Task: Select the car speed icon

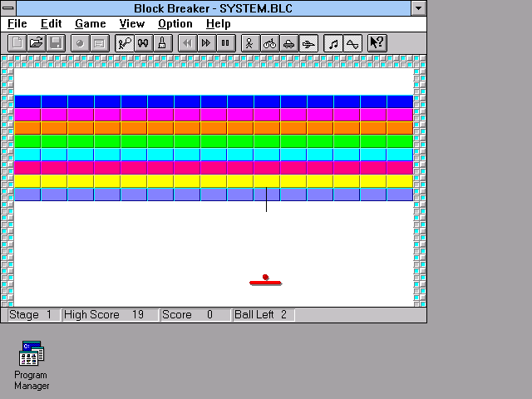Action: click(x=288, y=42)
